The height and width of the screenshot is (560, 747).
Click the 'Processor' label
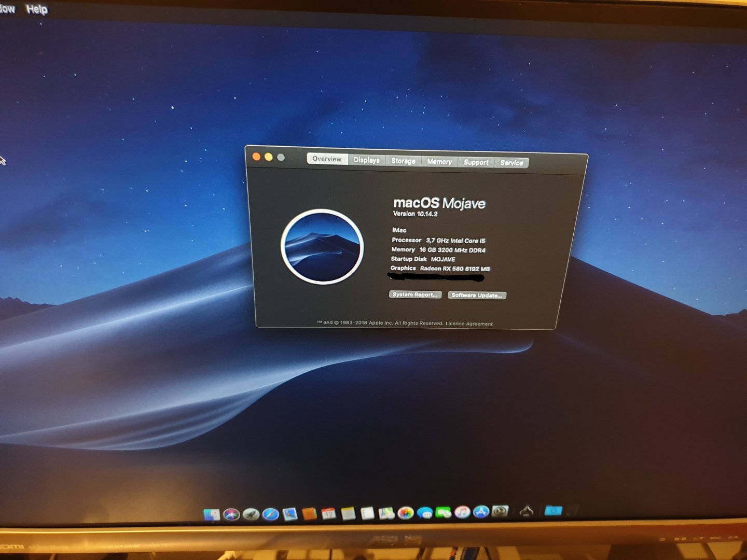(x=406, y=240)
